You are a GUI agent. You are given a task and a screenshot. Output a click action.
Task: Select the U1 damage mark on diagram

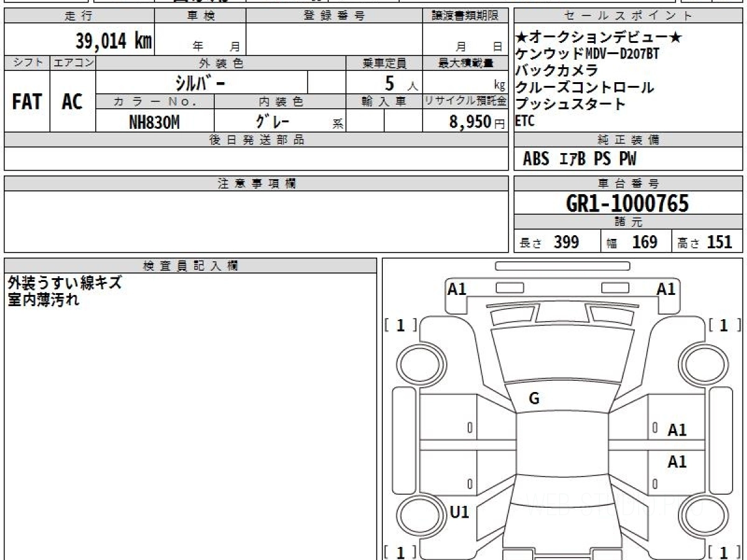click(459, 513)
